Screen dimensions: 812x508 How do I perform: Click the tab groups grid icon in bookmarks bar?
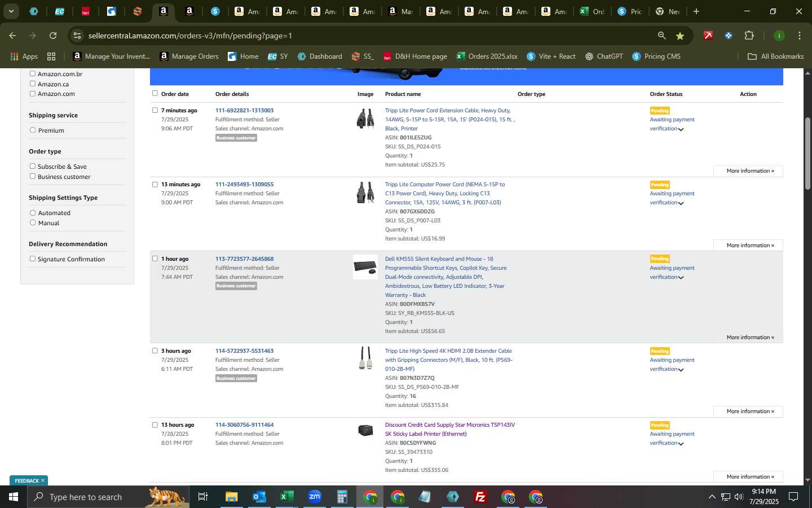[x=51, y=56]
